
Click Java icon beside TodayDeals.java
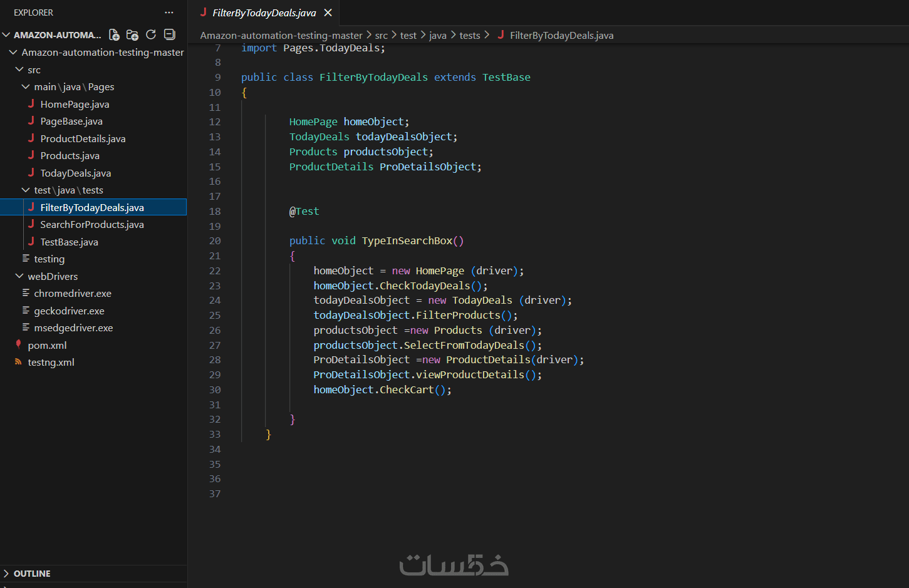[x=31, y=173]
